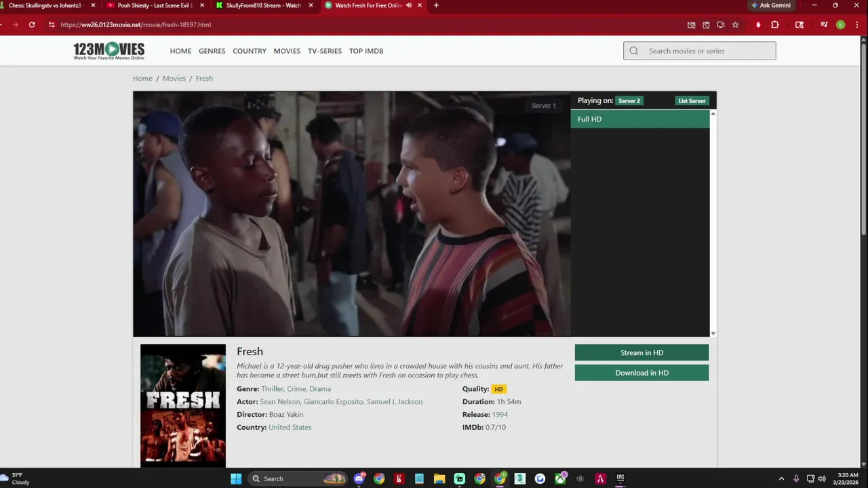868x488 pixels.
Task: View site information icon beside the URL
Action: pyautogui.click(x=52, y=24)
